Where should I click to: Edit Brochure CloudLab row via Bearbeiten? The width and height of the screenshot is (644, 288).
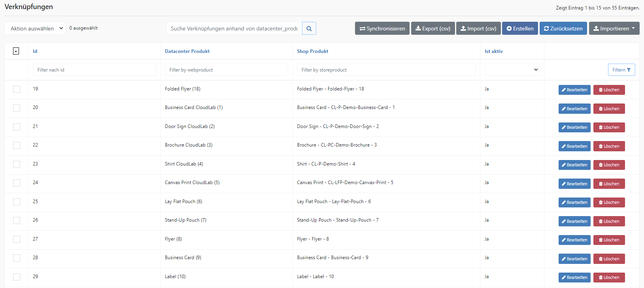pos(574,146)
